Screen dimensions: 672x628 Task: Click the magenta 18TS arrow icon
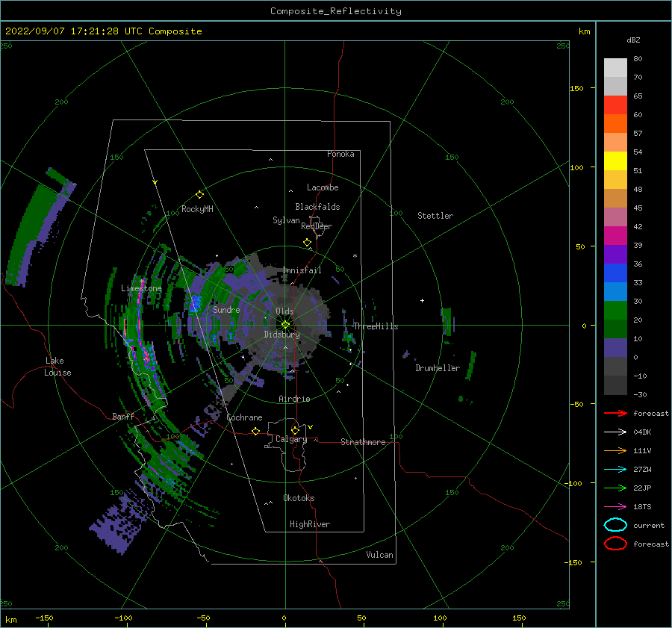pos(615,507)
